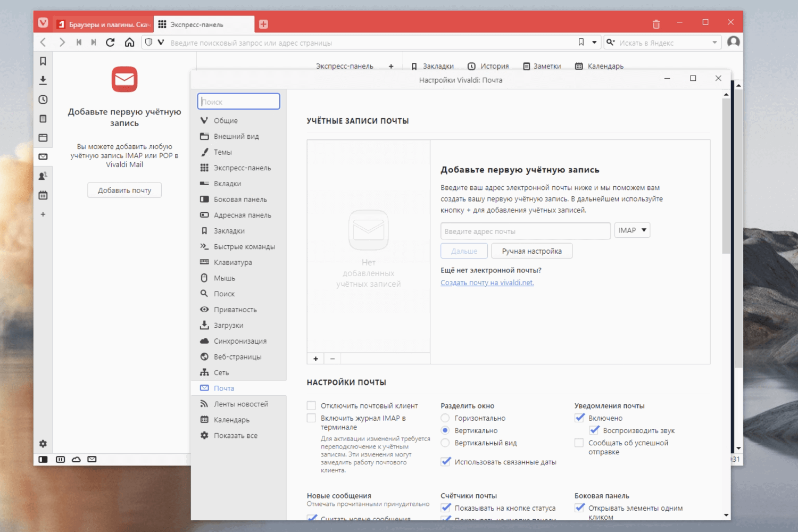This screenshot has width=798, height=532.
Task: Click the Ручная настройка button
Action: tap(531, 251)
